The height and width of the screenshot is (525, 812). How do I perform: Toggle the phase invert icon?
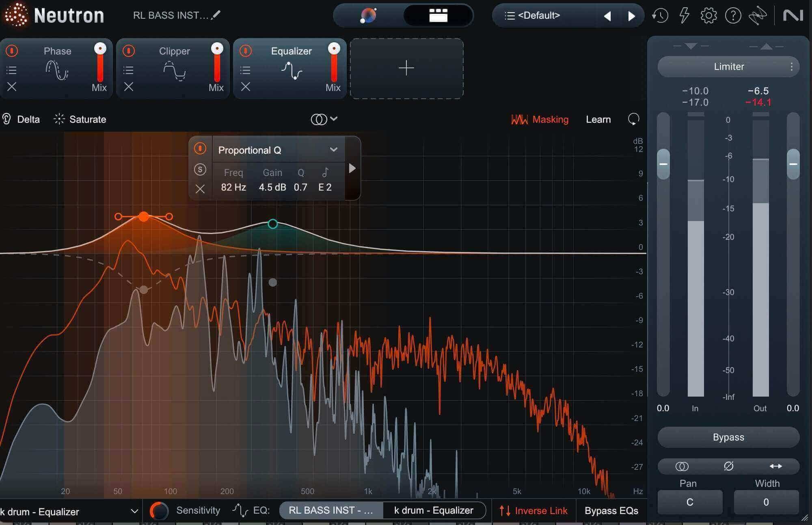tap(729, 466)
